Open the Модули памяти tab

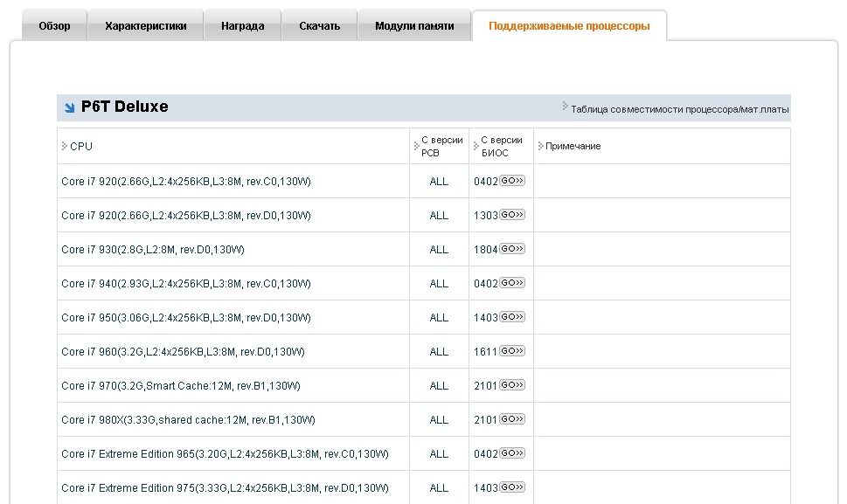[x=414, y=25]
